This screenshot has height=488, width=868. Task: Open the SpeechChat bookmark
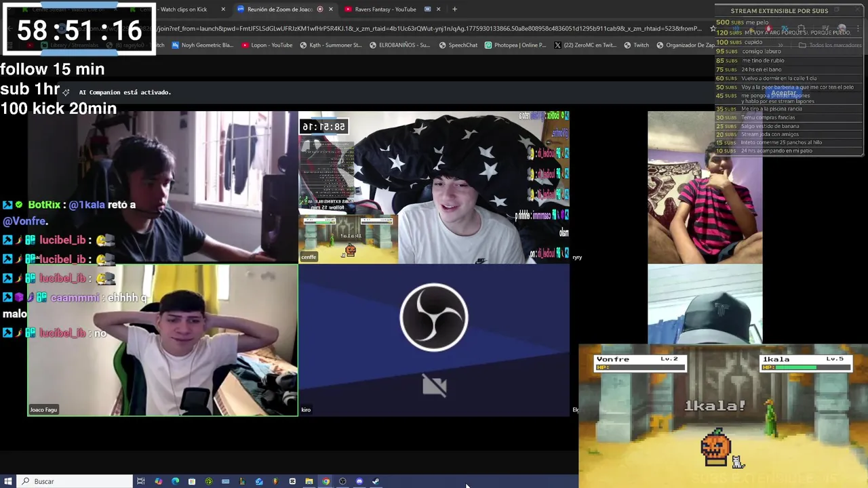pos(458,45)
